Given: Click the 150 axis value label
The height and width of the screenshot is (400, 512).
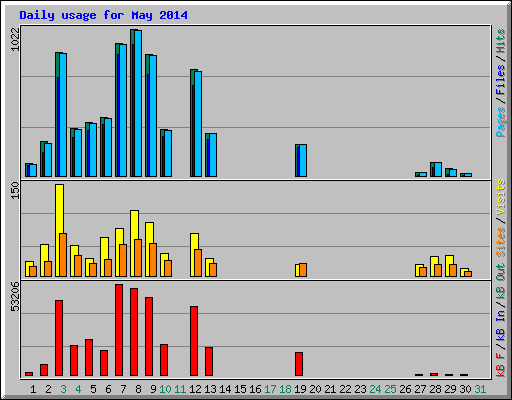Looking at the screenshot, I should click(x=15, y=190).
